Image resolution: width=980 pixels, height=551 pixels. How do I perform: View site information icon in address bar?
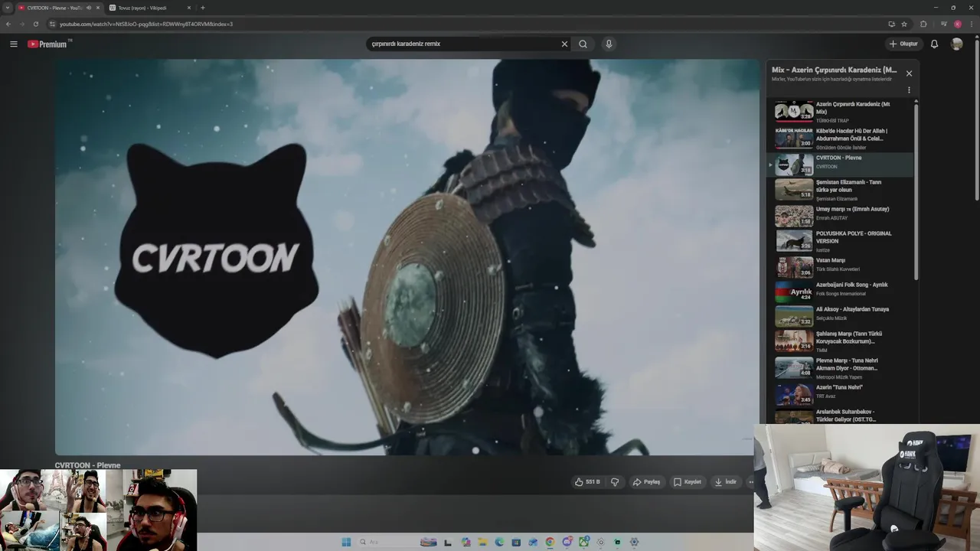[x=52, y=24]
